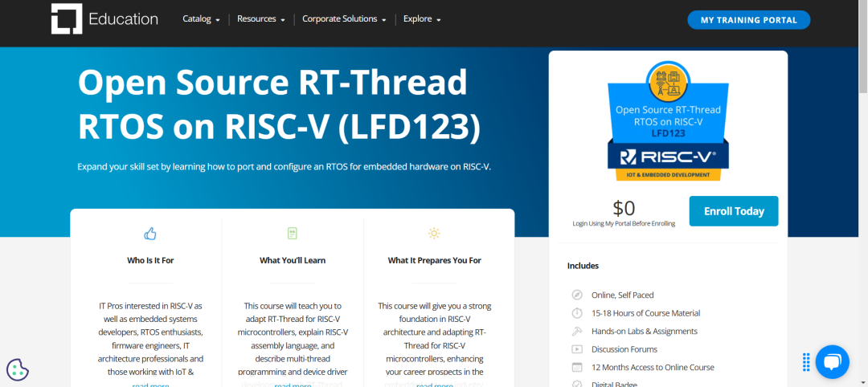This screenshot has width=868, height=387.
Task: Click the 'What It Prepares You For' heading
Action: [x=435, y=260]
